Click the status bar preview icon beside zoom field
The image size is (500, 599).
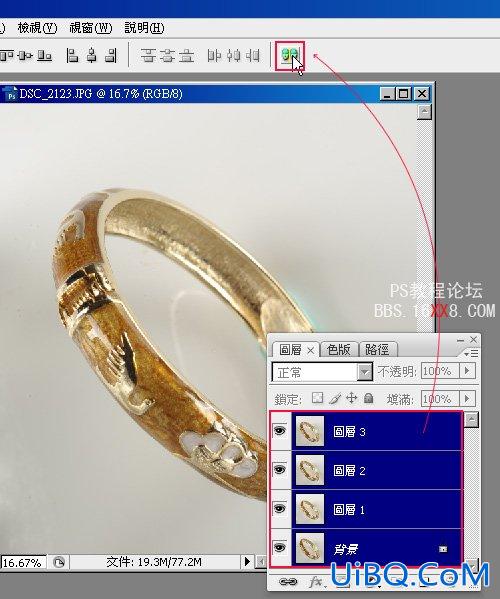(59, 562)
